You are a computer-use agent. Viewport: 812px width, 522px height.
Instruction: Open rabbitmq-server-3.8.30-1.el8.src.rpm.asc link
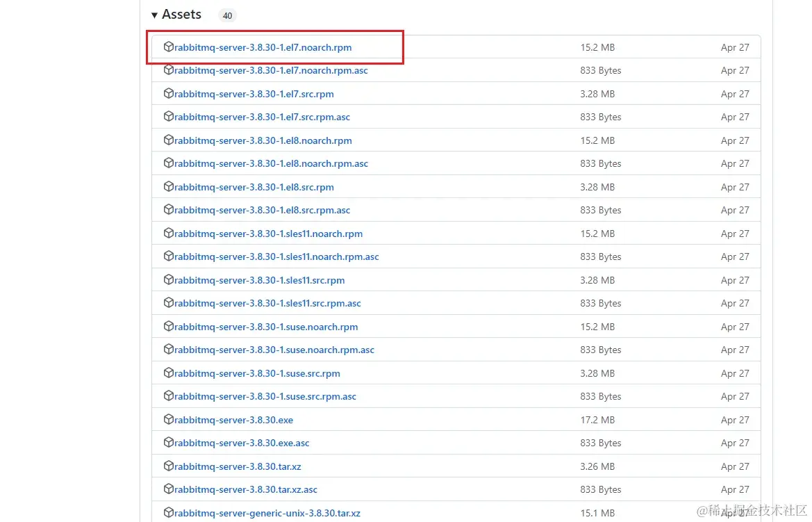262,211
